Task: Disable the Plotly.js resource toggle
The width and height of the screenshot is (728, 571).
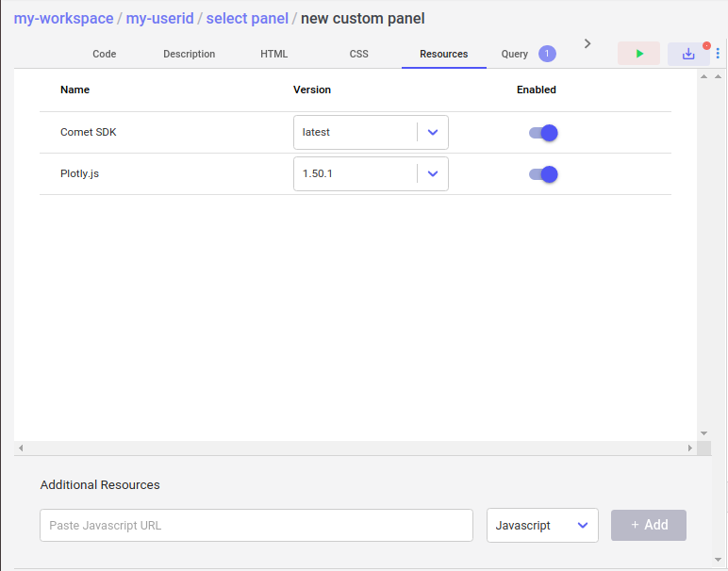Action: click(543, 174)
